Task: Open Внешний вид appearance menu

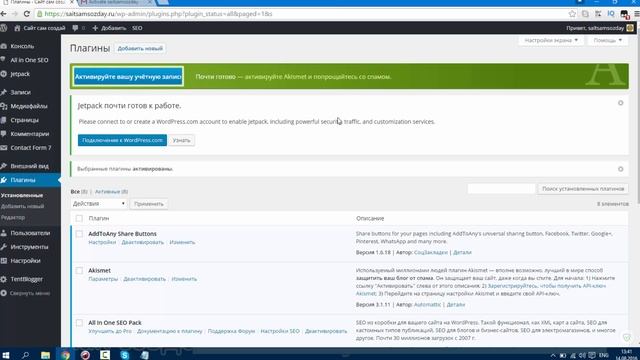Action: point(30,166)
